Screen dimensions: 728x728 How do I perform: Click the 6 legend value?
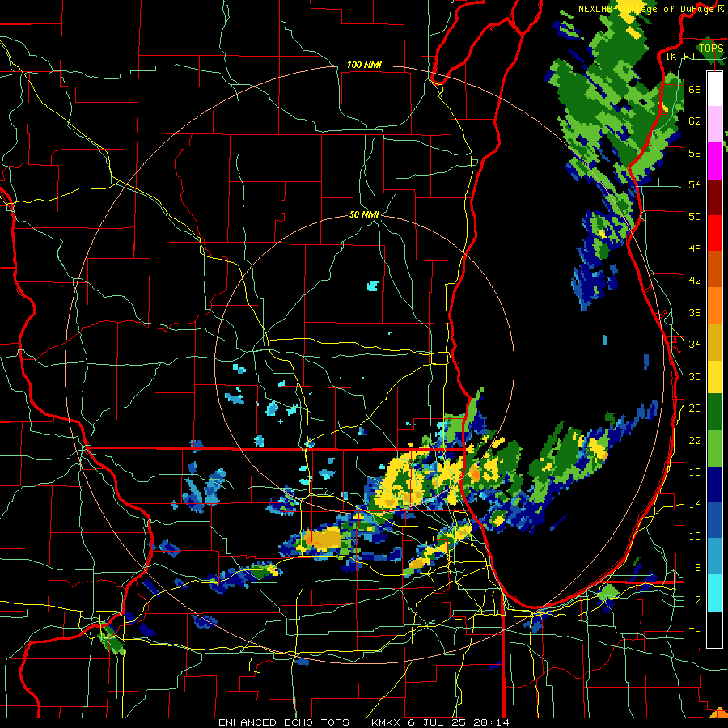(697, 567)
